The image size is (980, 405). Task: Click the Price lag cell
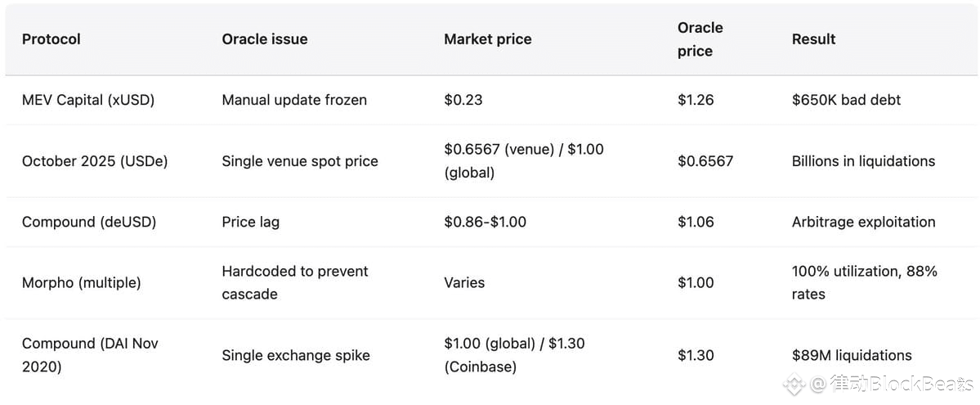click(250, 222)
